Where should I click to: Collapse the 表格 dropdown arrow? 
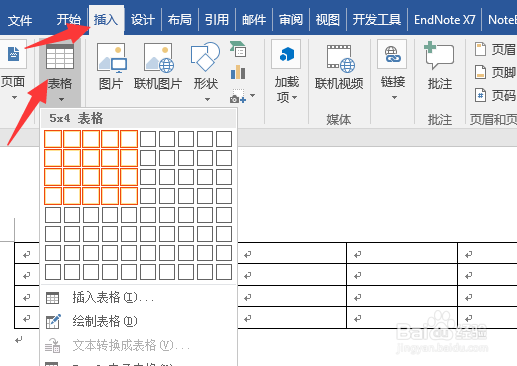click(x=61, y=99)
